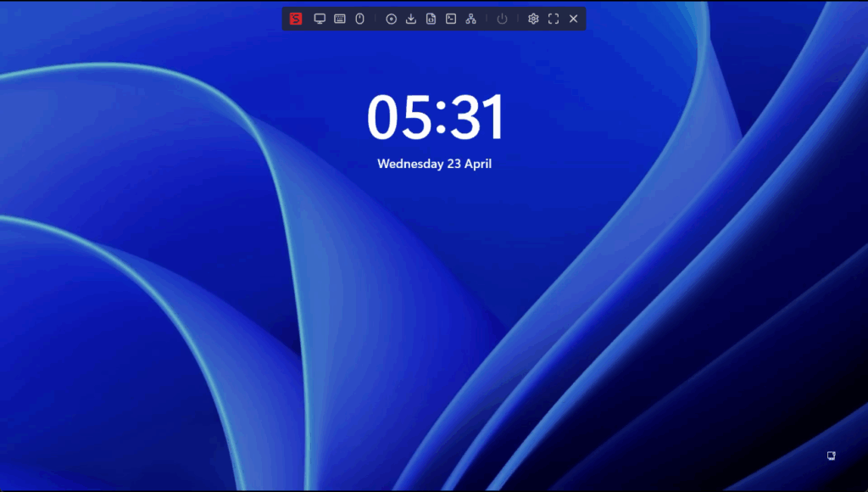The width and height of the screenshot is (868, 492).
Task: Click the hour digits 05 on the clock
Action: tap(396, 118)
